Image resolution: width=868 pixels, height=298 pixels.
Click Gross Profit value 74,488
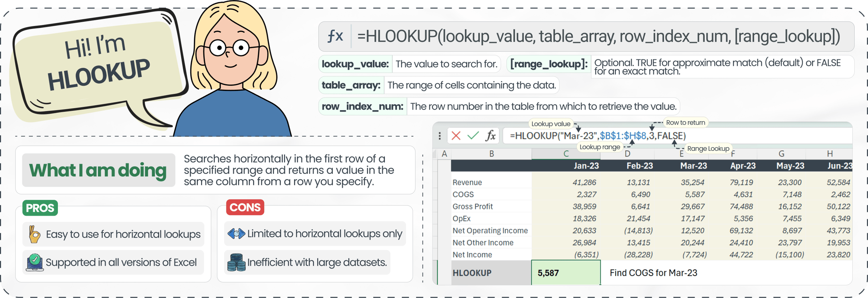pyautogui.click(x=741, y=206)
